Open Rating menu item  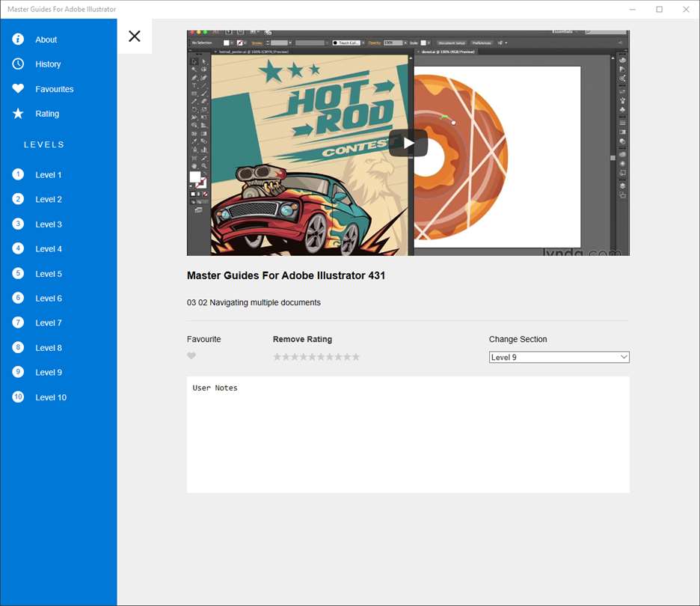(x=58, y=114)
